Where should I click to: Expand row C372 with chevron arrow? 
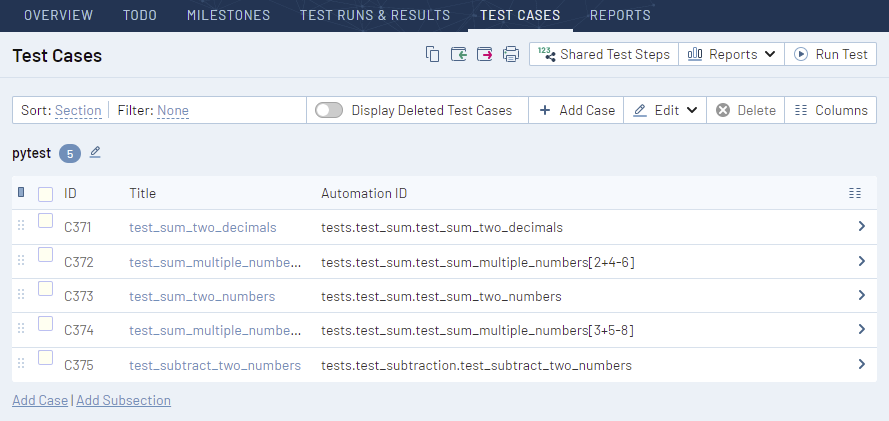click(862, 261)
